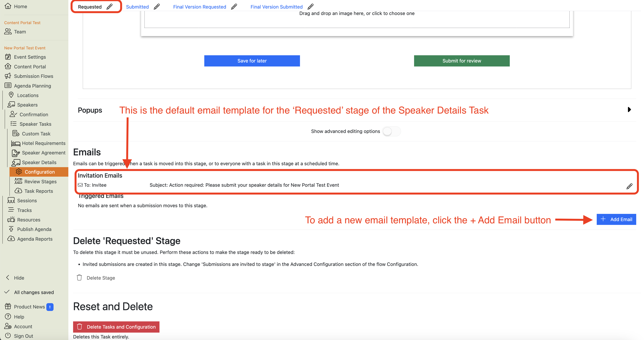Click the Agenda Planning list icon

pos(8,85)
